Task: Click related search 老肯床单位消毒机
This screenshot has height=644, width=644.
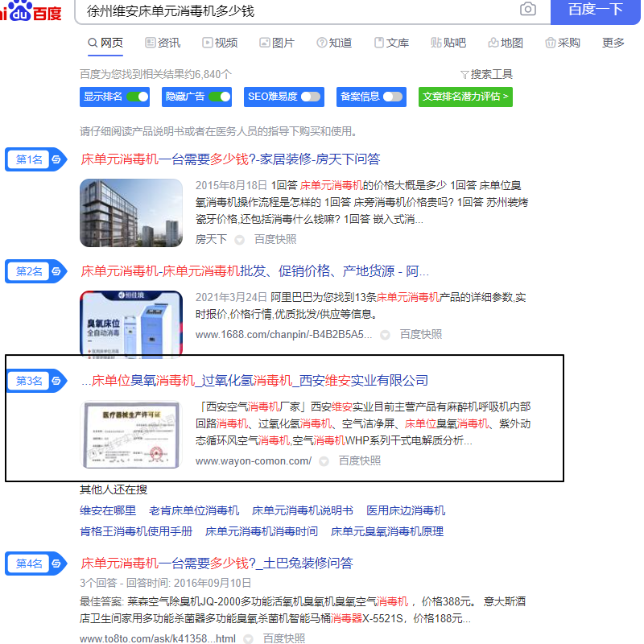Action: click(194, 511)
